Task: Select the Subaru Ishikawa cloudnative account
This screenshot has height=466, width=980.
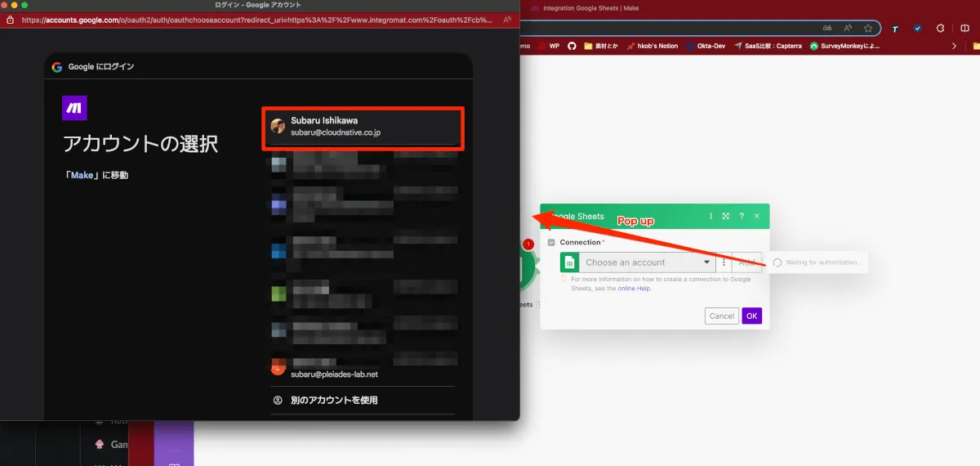Action: click(x=363, y=127)
